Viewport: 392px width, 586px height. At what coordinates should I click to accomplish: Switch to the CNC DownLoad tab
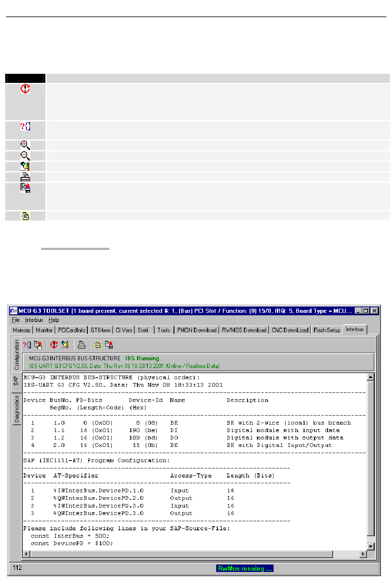(x=290, y=330)
